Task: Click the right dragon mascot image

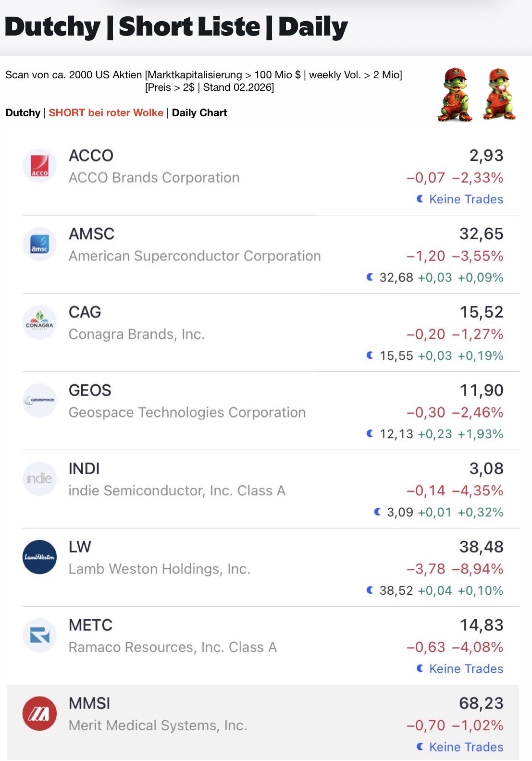Action: [x=500, y=94]
